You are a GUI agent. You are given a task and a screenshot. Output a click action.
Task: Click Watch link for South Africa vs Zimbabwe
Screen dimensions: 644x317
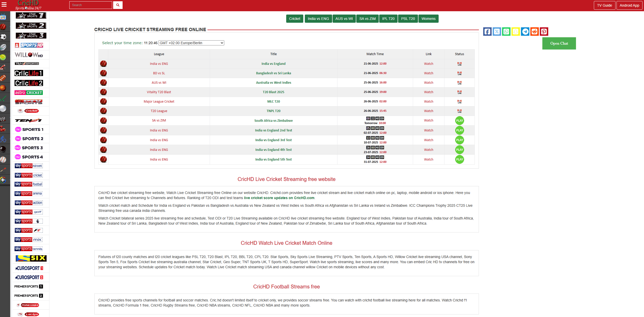coord(428,120)
